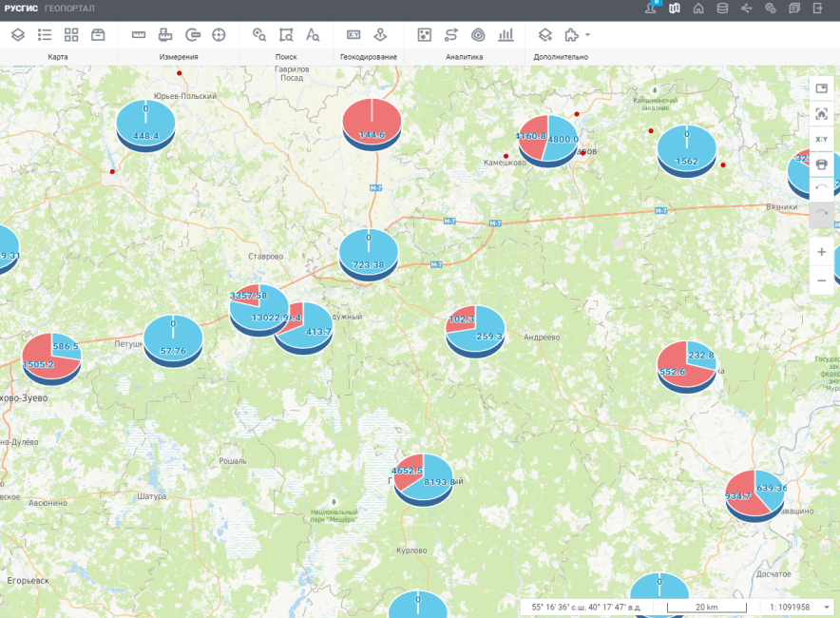Select the pie chart with 1505.2 and 586.5
Image resolution: width=840 pixels, height=618 pixels.
click(51, 359)
